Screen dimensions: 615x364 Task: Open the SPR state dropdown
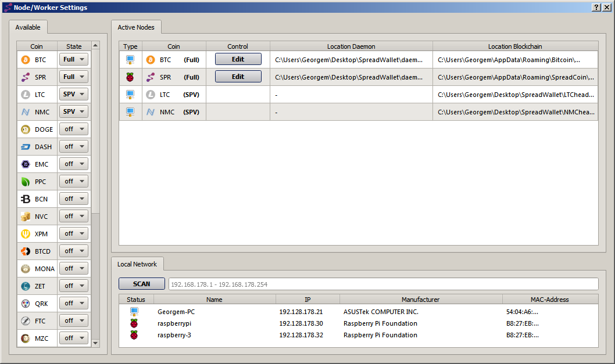click(x=74, y=77)
